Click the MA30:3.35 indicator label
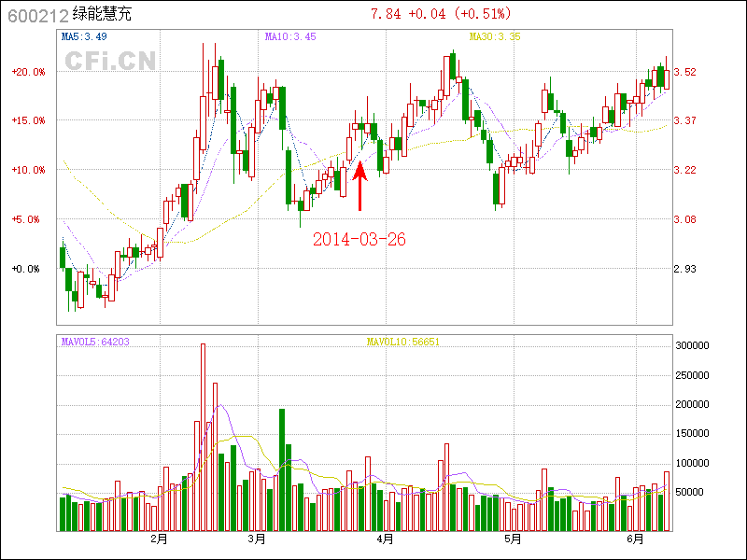The width and height of the screenshot is (747, 560). (x=495, y=37)
